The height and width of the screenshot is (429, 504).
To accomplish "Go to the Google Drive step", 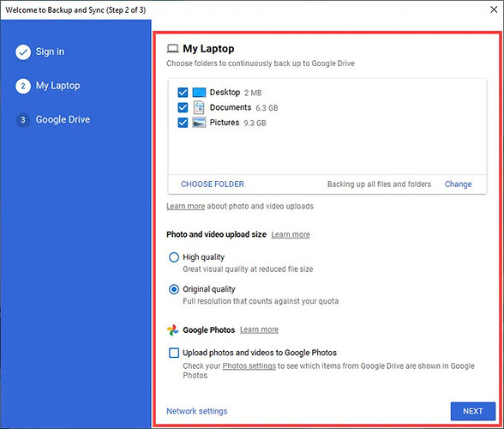I will pos(63,120).
